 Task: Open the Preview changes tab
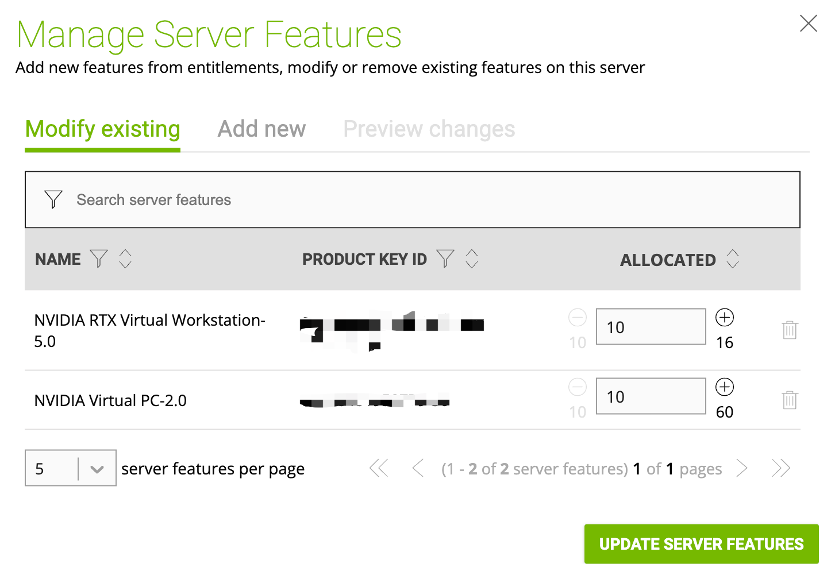(x=429, y=129)
